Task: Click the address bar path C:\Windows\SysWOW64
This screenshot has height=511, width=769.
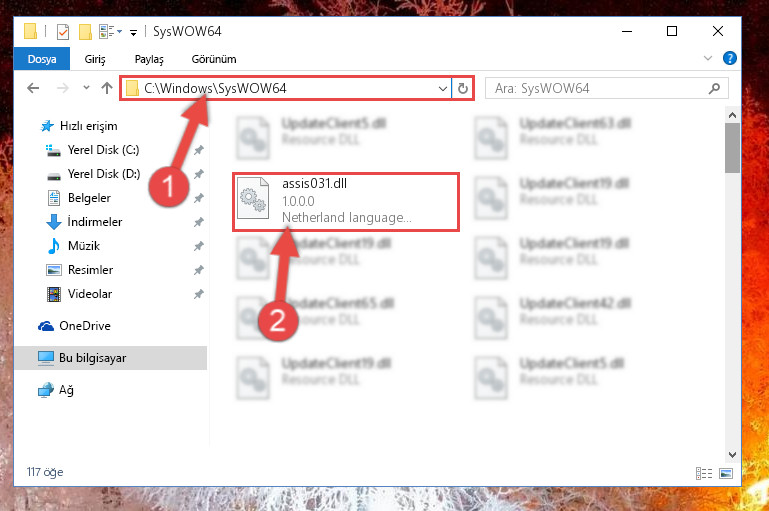Action: 215,88
